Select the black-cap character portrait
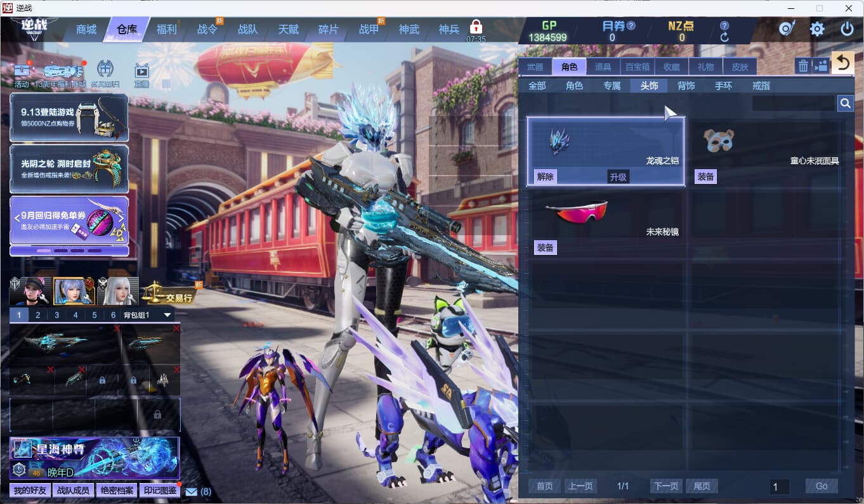The image size is (864, 504). point(30,292)
